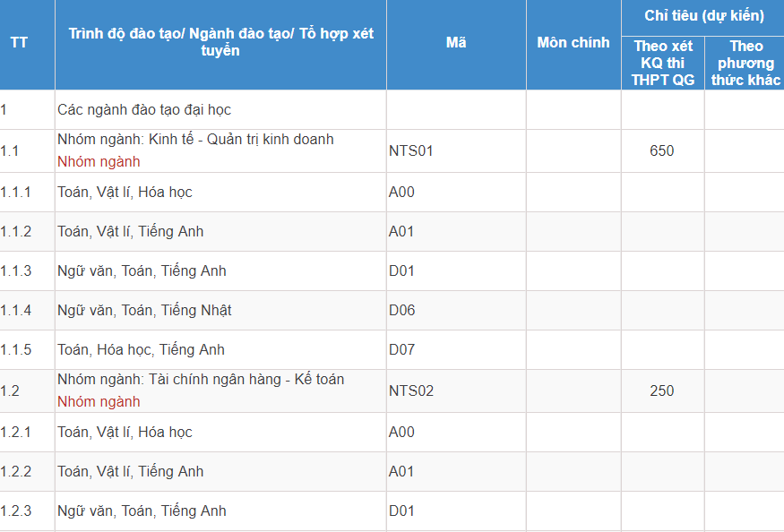
Task: Click the red "Nhóm ngành" link under Kinh tế - Quản trị kinh doanh
Action: pyautogui.click(x=99, y=162)
